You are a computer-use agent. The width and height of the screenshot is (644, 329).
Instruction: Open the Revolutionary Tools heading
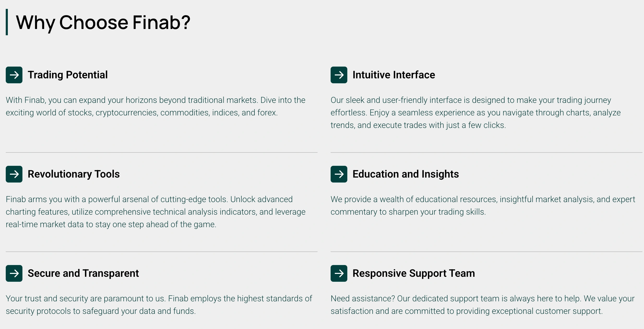tap(74, 174)
